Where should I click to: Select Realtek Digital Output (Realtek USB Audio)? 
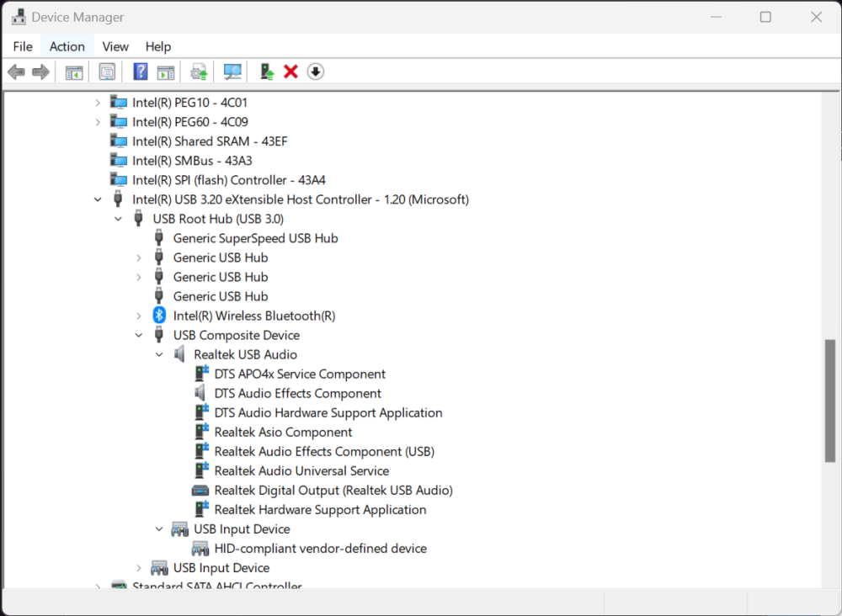(333, 490)
